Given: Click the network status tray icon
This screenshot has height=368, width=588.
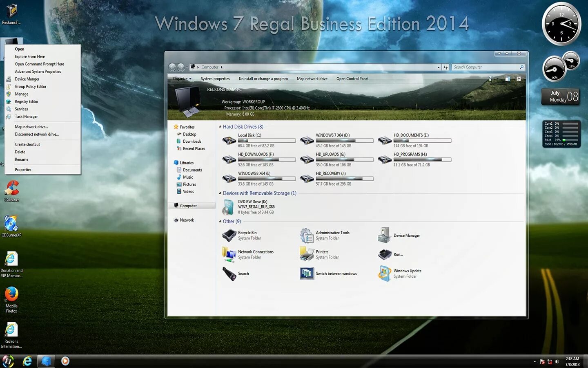Looking at the screenshot, I should click(x=550, y=361).
